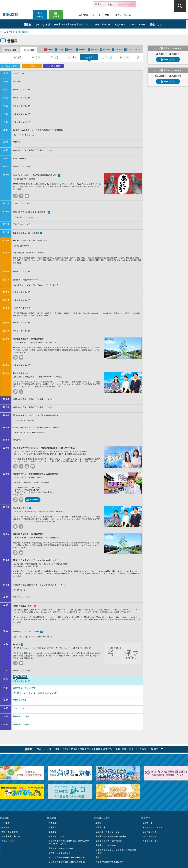Open globe icon for 22:55 京の水ものがたり
The image size is (188, 868).
15,553
